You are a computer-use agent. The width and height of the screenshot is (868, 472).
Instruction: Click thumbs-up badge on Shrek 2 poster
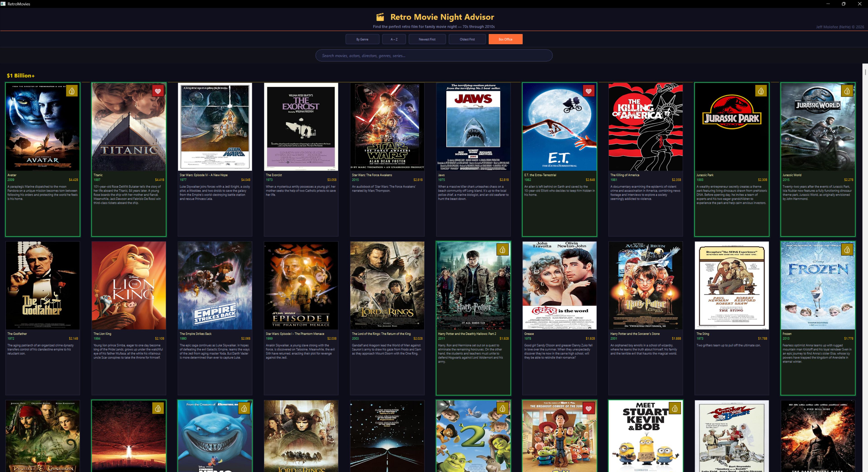pos(502,408)
